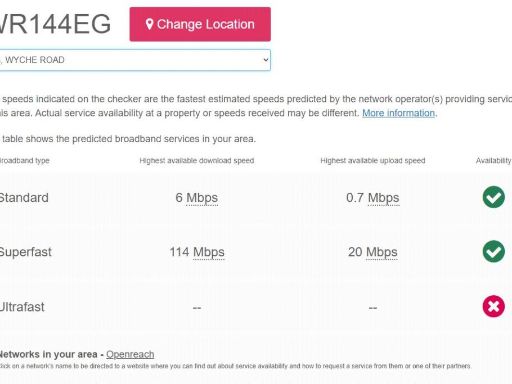Click the postcode heading text

(55, 24)
